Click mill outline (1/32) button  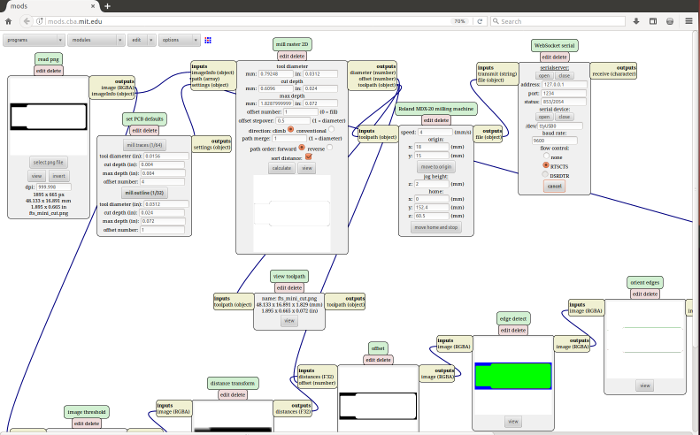(x=144, y=193)
